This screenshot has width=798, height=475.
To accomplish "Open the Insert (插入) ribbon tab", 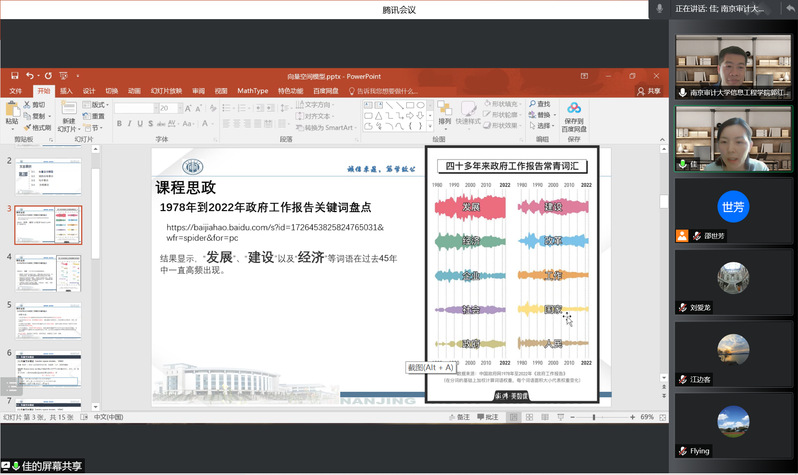I will [66, 90].
